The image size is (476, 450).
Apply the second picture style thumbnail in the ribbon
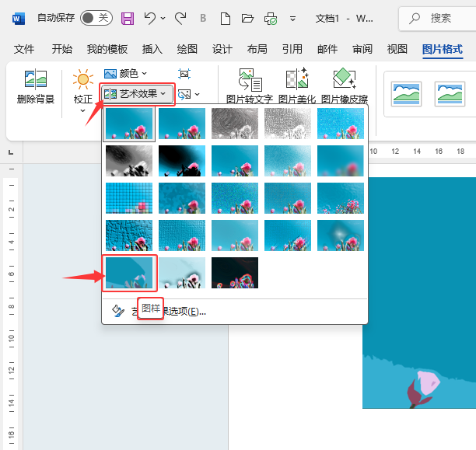pos(450,94)
